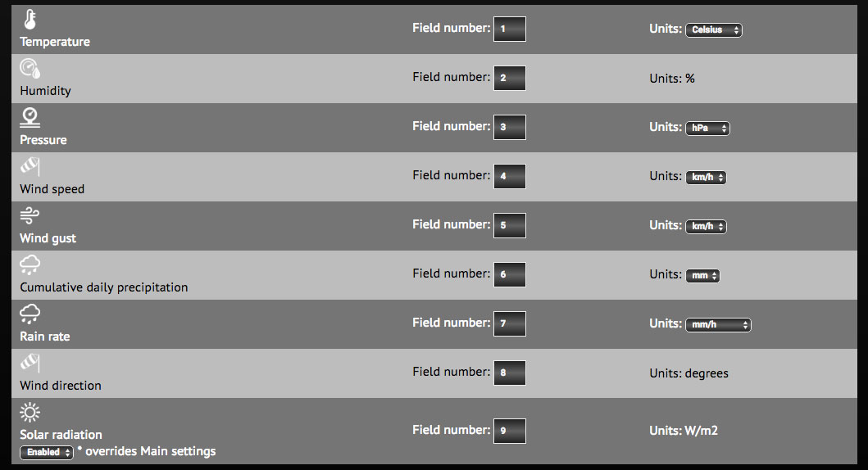
Task: Click the Humidity gauge icon
Action: coord(30,69)
